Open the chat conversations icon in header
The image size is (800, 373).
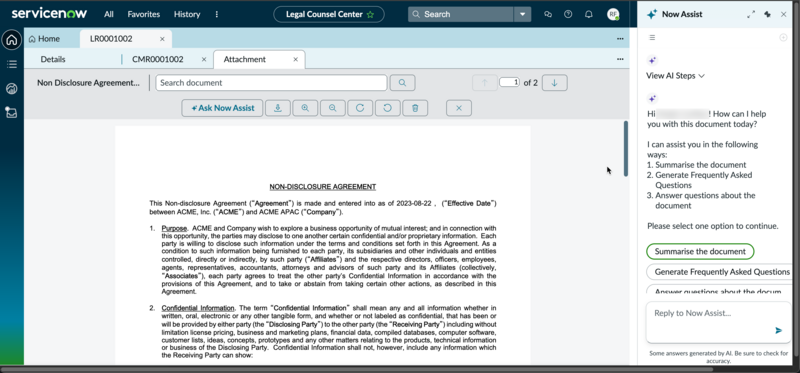pos(548,14)
